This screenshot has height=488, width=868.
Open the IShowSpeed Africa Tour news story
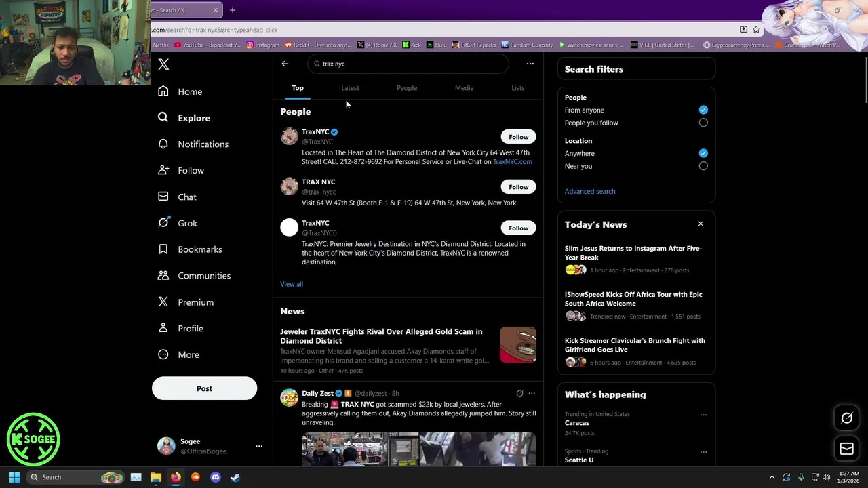(633, 299)
